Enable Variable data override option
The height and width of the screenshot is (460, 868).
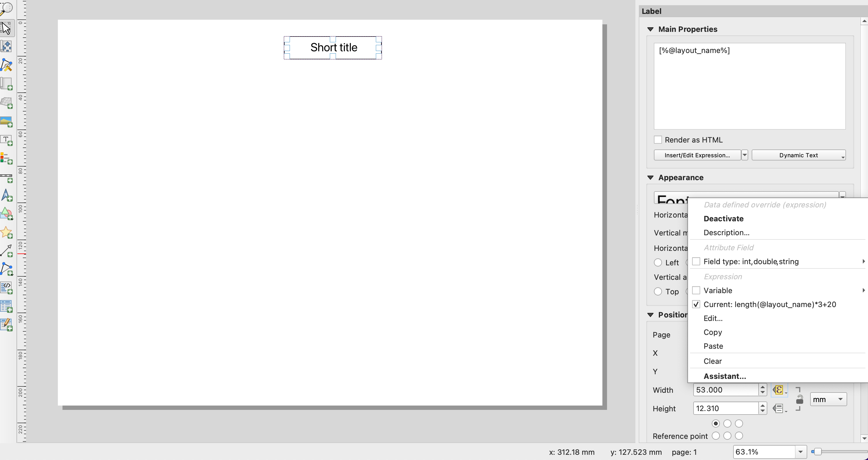pos(696,290)
